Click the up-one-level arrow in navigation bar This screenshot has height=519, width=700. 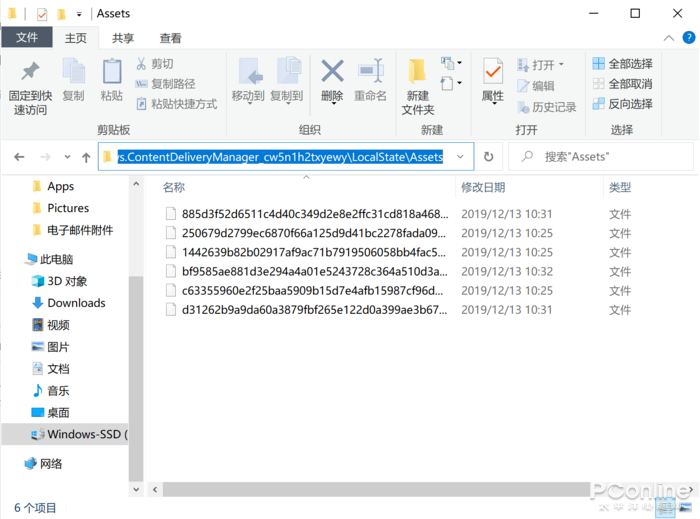point(86,157)
